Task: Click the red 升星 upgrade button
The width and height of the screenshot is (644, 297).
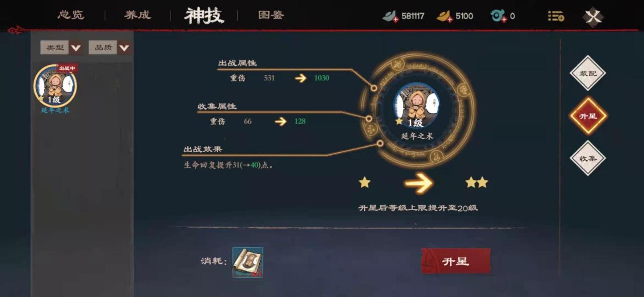Action: pyautogui.click(x=455, y=261)
